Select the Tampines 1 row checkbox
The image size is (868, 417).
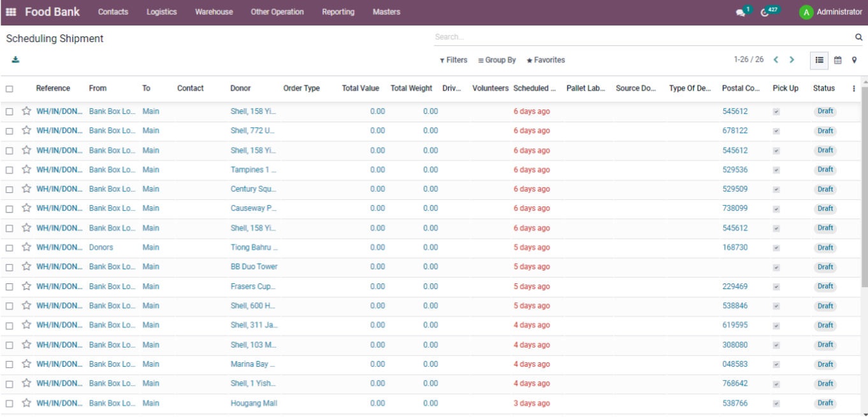click(10, 170)
